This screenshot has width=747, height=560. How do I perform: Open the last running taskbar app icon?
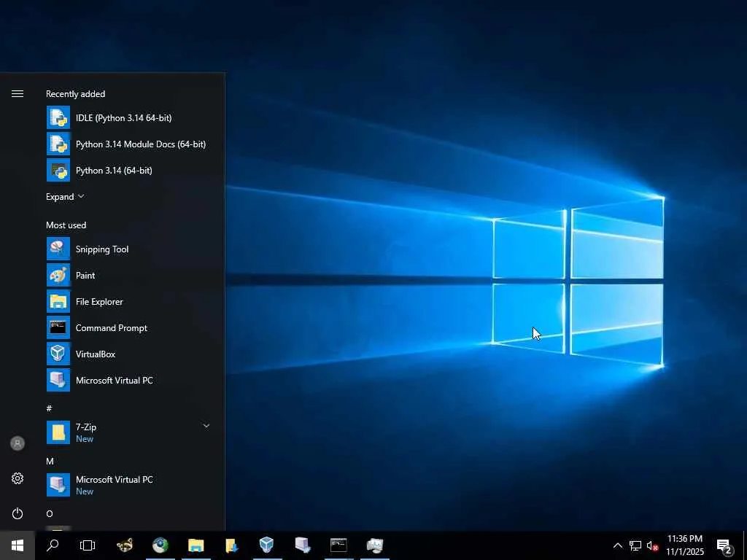[x=374, y=545]
